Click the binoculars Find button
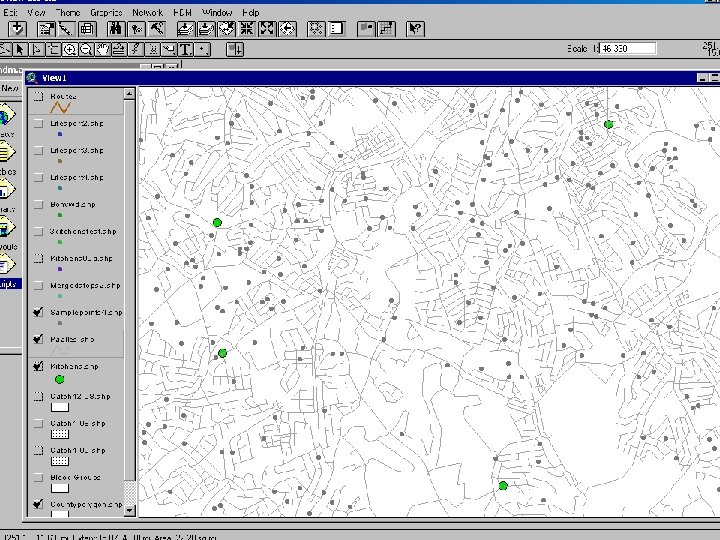Screen dimensions: 720x540 click(x=116, y=29)
